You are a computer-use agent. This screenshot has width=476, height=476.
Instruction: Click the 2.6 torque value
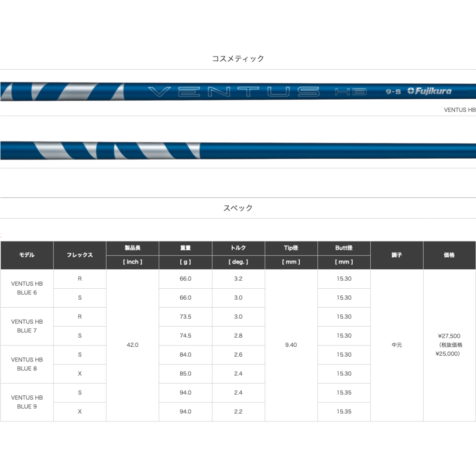click(x=238, y=354)
